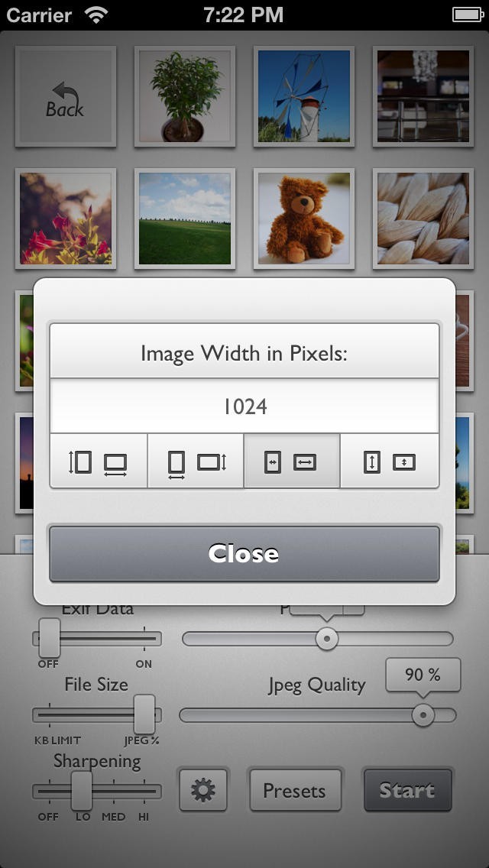Image resolution: width=489 pixels, height=868 pixels.
Task: Select the short-edge resize mode icon
Action: point(196,462)
